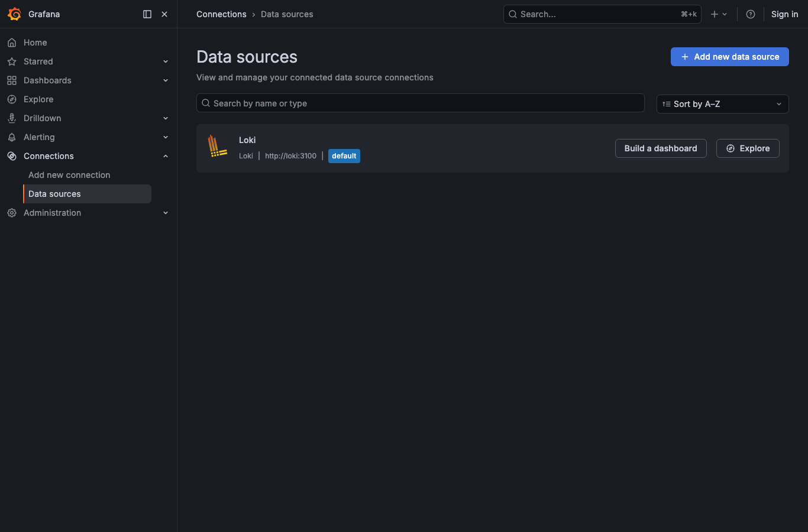Click the Drilldown menu label
Screen dimensions: 808x532
[x=43, y=118]
